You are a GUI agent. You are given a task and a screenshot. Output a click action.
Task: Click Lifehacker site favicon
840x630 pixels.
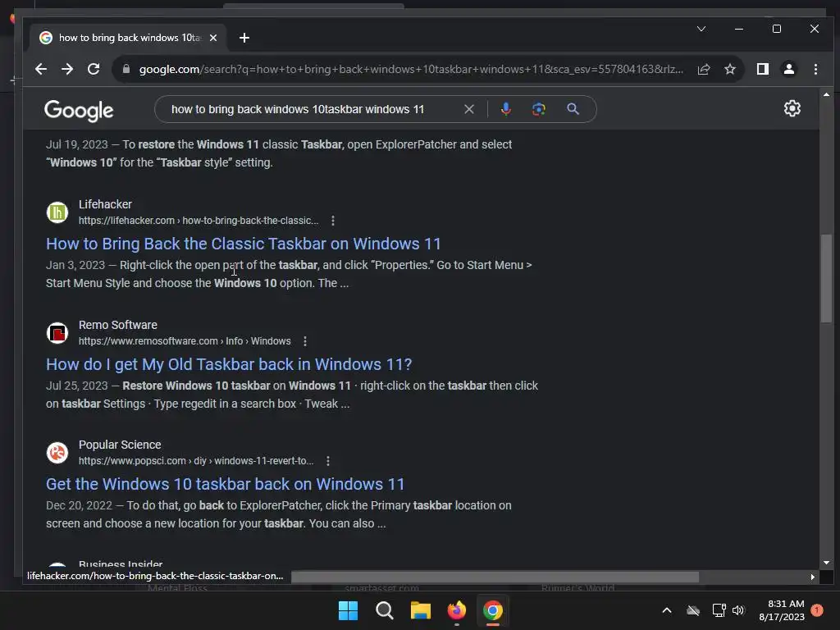[x=57, y=212]
